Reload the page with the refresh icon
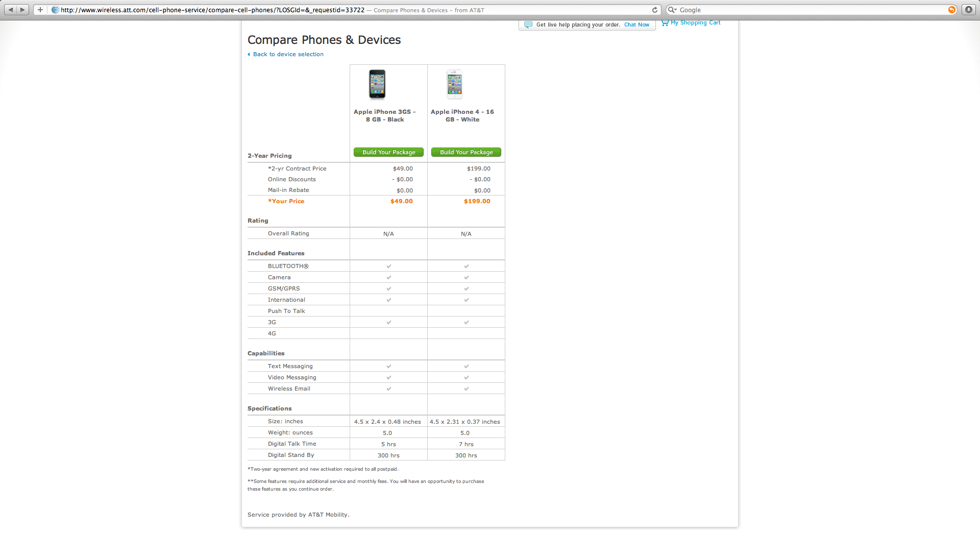The height and width of the screenshot is (533, 980). [655, 10]
